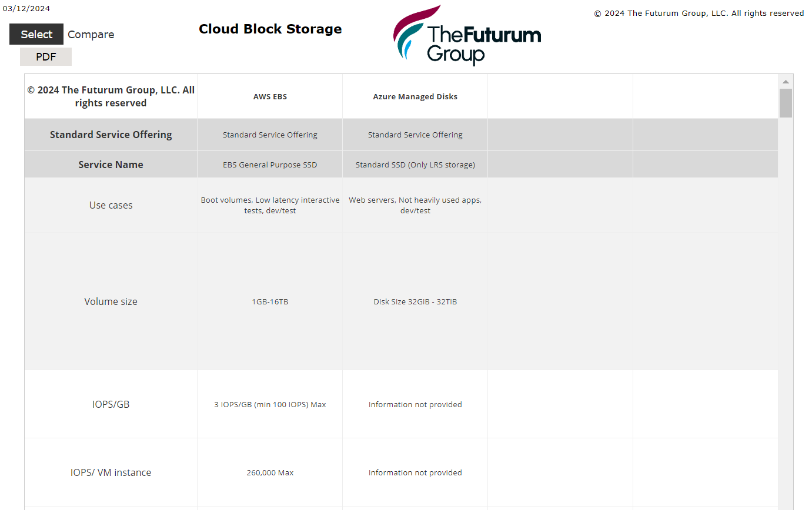
Task: Click the Azure Managed Disks column header
Action: pyautogui.click(x=415, y=96)
